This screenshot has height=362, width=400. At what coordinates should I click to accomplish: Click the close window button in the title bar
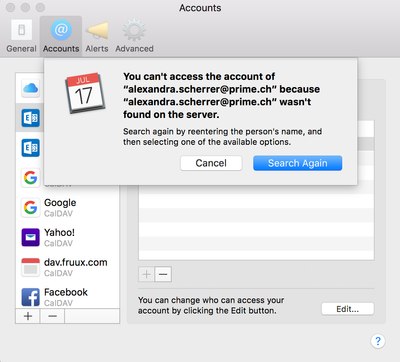click(x=10, y=7)
